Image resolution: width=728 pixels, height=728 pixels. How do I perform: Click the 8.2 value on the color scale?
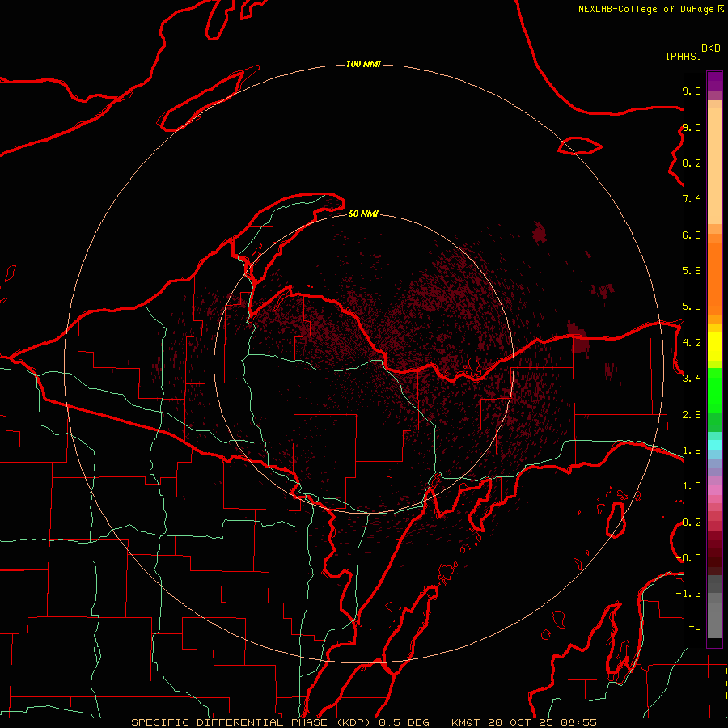(x=692, y=163)
